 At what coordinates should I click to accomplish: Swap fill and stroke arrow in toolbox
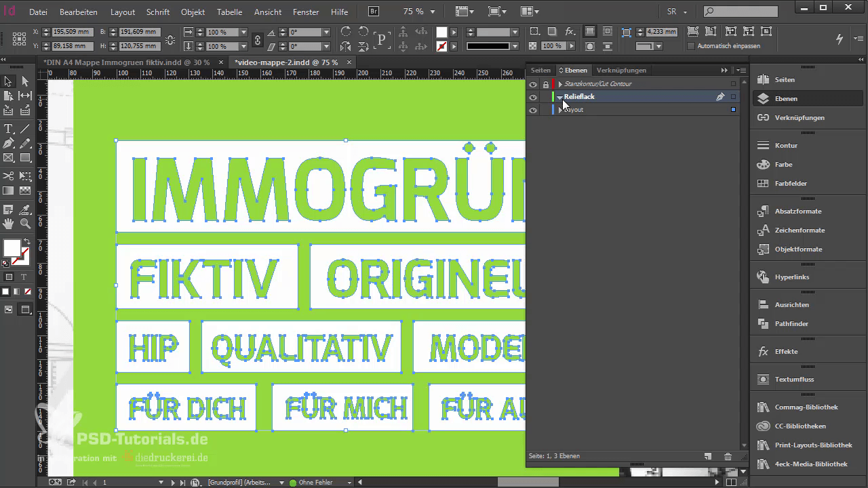click(27, 242)
